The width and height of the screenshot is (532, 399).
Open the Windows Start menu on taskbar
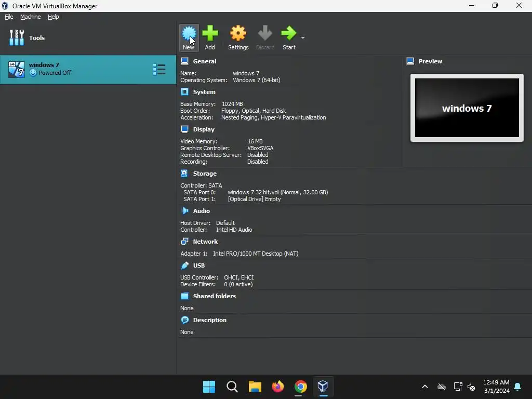[x=209, y=387]
